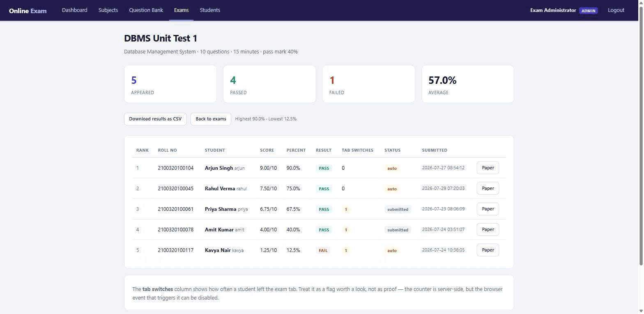Click the RESULT column header
Screen dimensions: 644x314
coord(324,150)
